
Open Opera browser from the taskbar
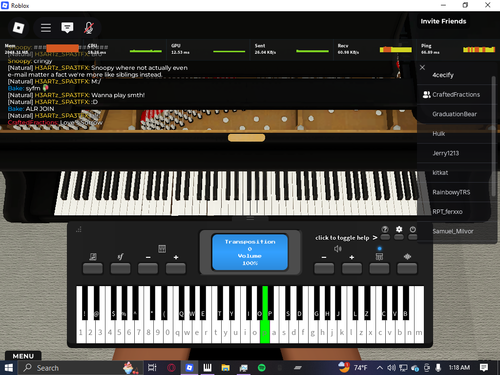[x=171, y=368]
